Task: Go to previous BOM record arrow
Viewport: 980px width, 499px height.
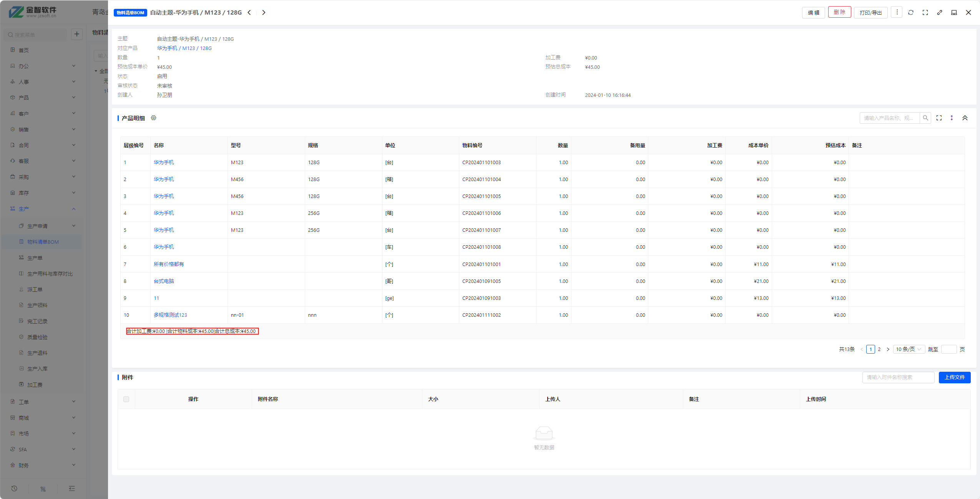Action: coord(249,12)
